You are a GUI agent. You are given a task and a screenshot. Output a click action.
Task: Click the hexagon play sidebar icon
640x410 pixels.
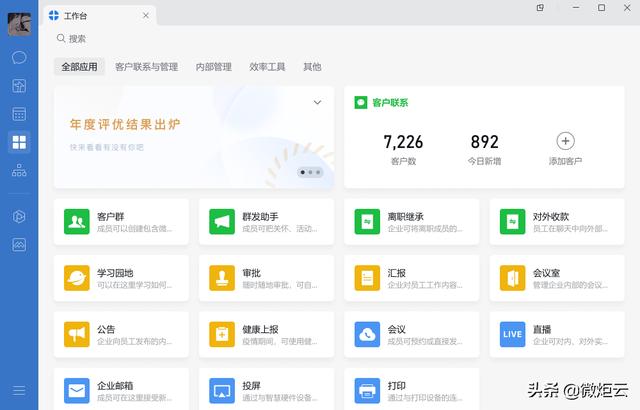coord(19,216)
